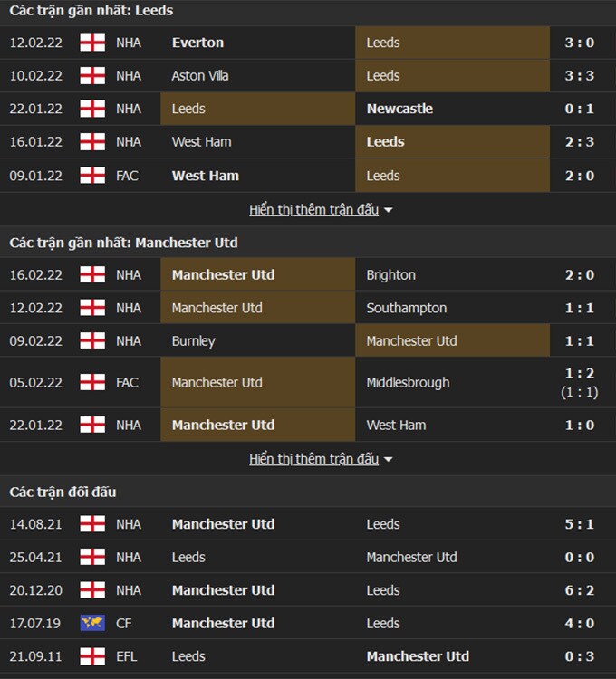Image resolution: width=616 pixels, height=679 pixels.
Task: Click the world flag icon on the 17.07.19 match
Action: tap(92, 624)
